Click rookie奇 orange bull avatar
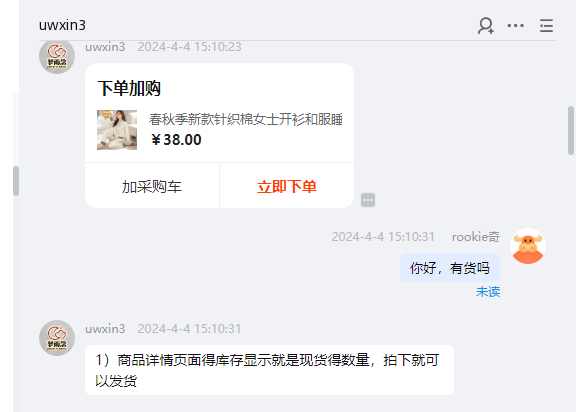 tap(528, 246)
